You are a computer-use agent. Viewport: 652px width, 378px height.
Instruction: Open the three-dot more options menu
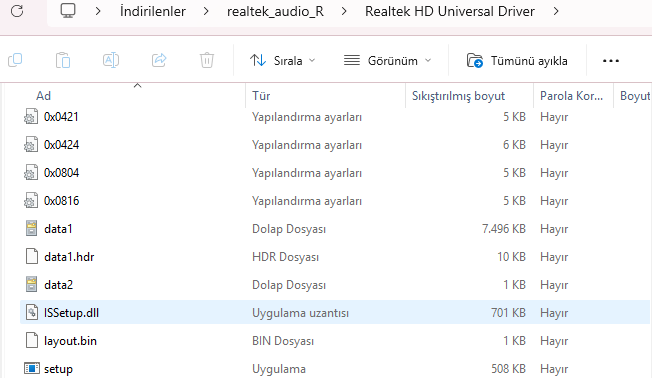click(x=610, y=61)
